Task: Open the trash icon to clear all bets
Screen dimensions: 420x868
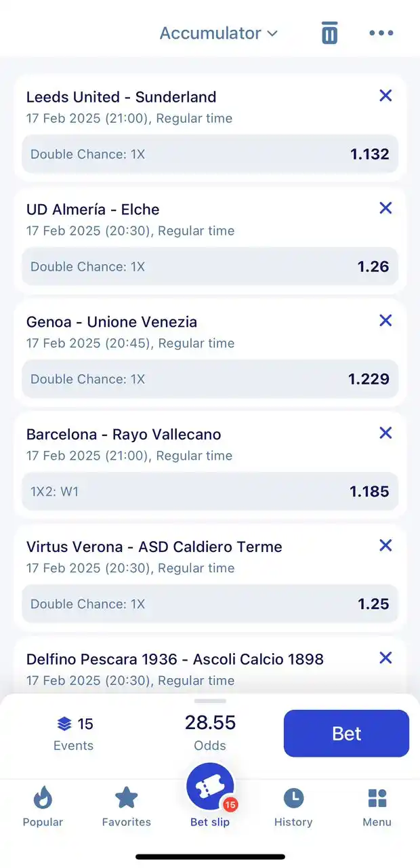Action: [329, 33]
